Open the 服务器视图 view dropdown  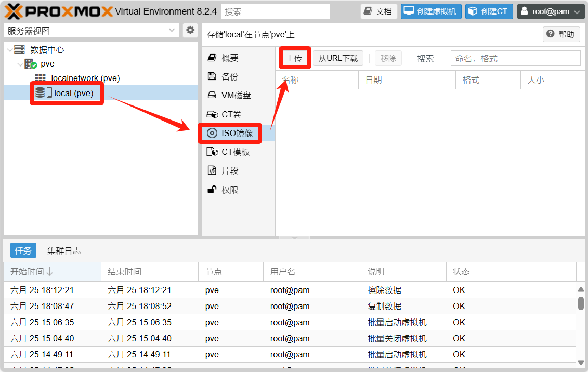(92, 31)
